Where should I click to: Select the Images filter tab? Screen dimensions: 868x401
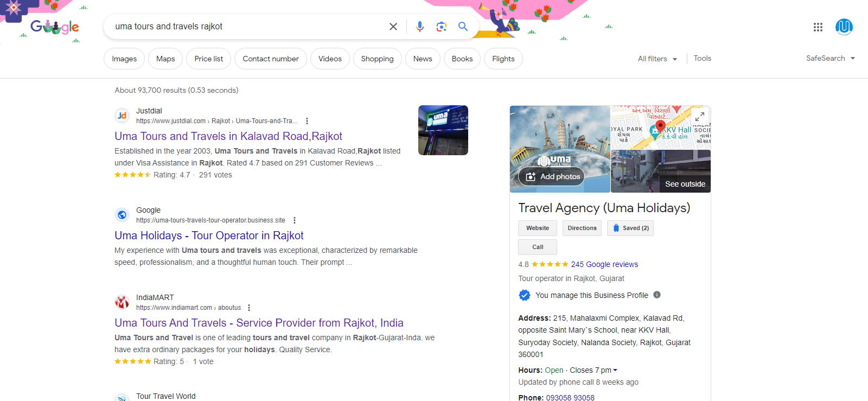pos(124,59)
